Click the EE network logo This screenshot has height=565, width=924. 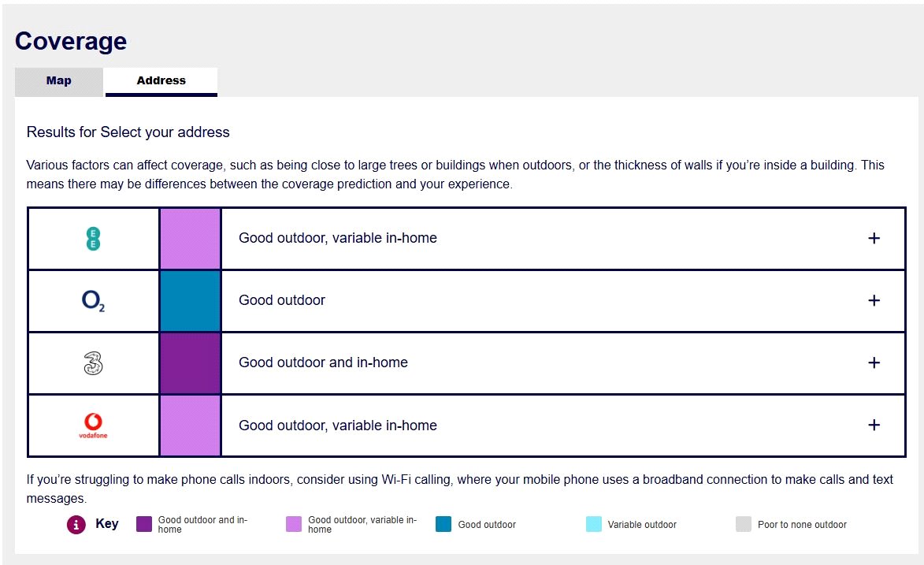tap(93, 239)
